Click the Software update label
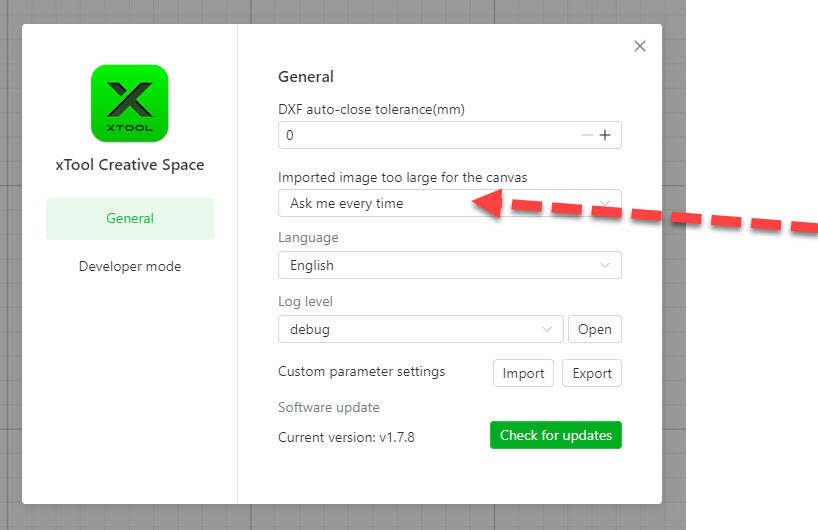Image resolution: width=818 pixels, height=530 pixels. 329,407
